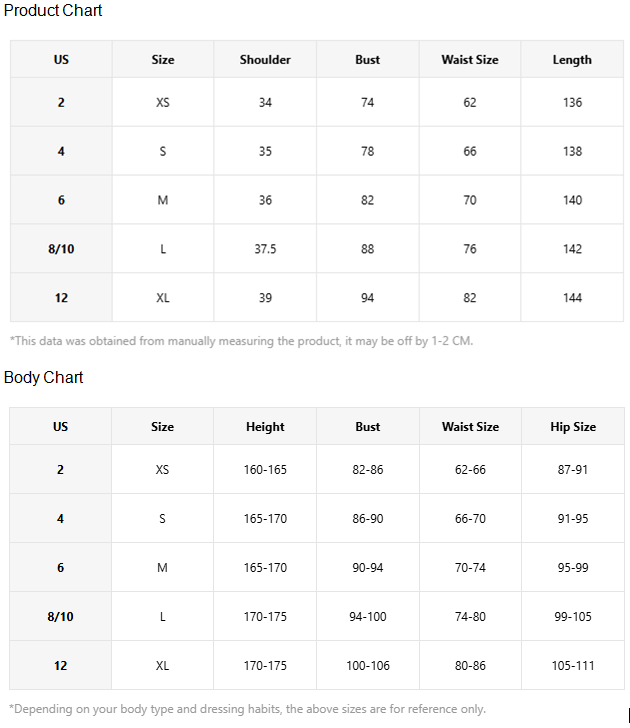Select the Length column header
This screenshot has height=728, width=630.
tap(572, 59)
